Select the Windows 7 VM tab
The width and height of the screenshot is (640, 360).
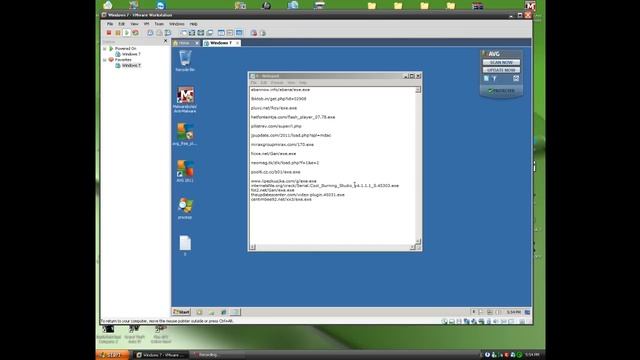pyautogui.click(x=221, y=43)
